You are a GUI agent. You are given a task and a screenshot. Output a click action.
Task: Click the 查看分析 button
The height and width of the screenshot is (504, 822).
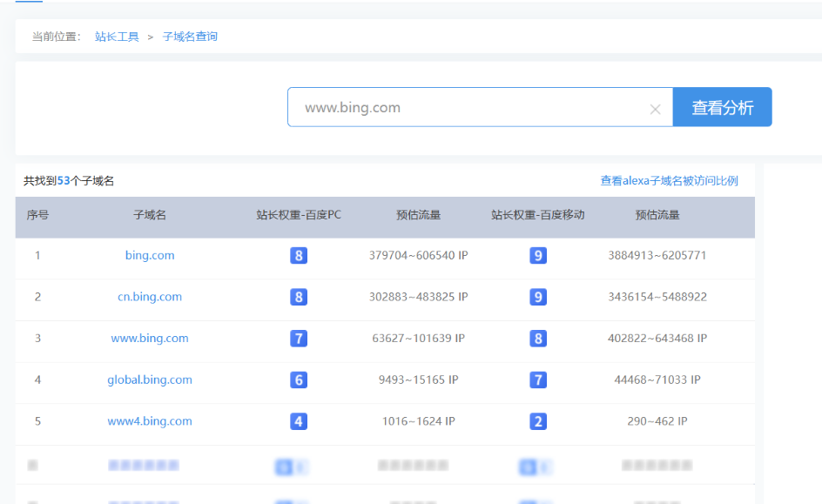coord(722,107)
